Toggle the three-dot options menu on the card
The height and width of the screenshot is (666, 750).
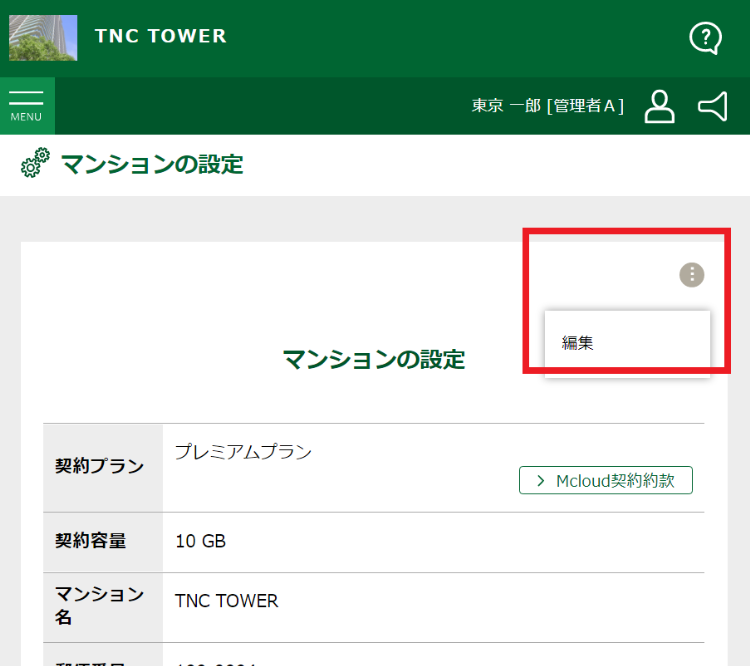692,274
